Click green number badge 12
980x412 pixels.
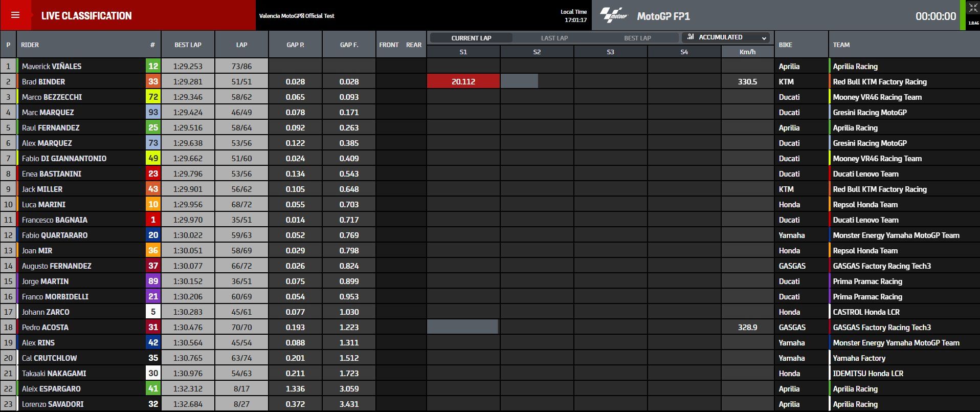153,66
